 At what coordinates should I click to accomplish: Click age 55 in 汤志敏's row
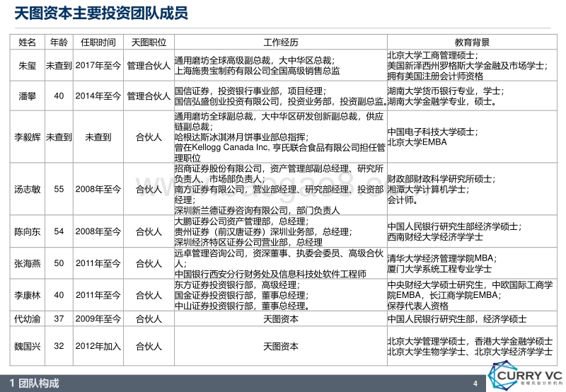(x=59, y=189)
